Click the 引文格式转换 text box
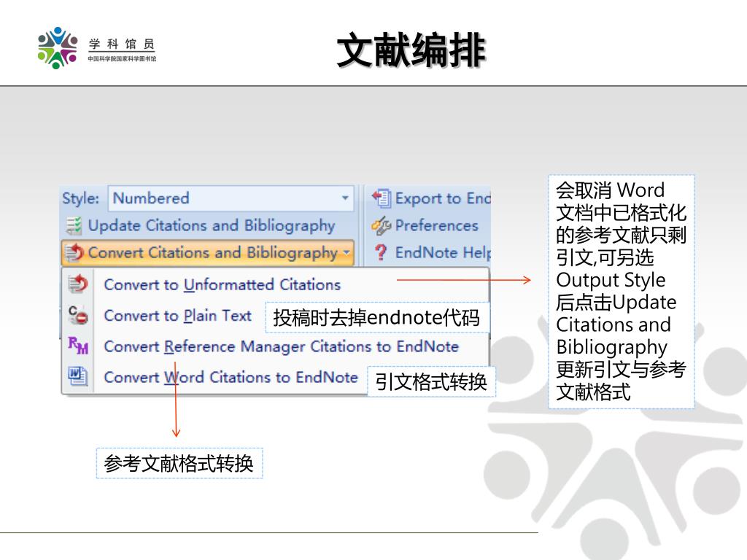The width and height of the screenshot is (747, 560). tap(431, 381)
